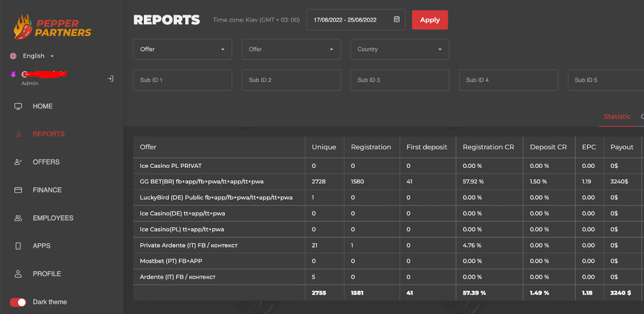The image size is (644, 314).
Task: Click the Reports bar chart icon
Action: pyautogui.click(x=18, y=134)
